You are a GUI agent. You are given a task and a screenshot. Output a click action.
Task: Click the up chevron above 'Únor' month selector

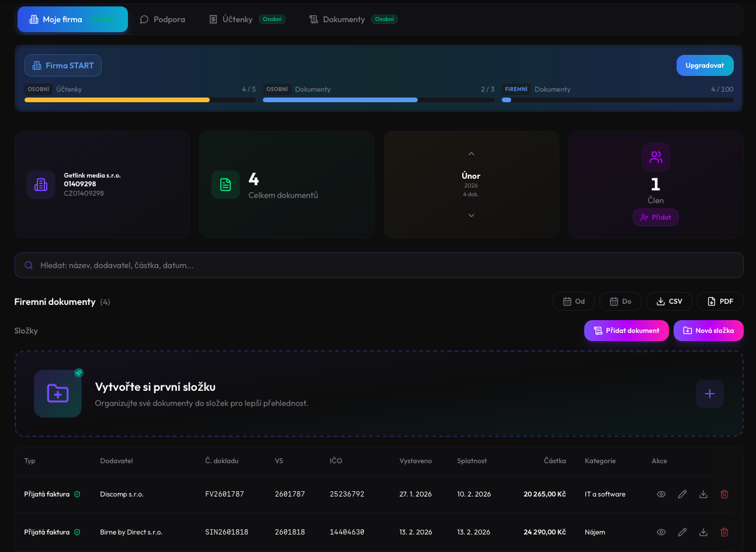[471, 154]
